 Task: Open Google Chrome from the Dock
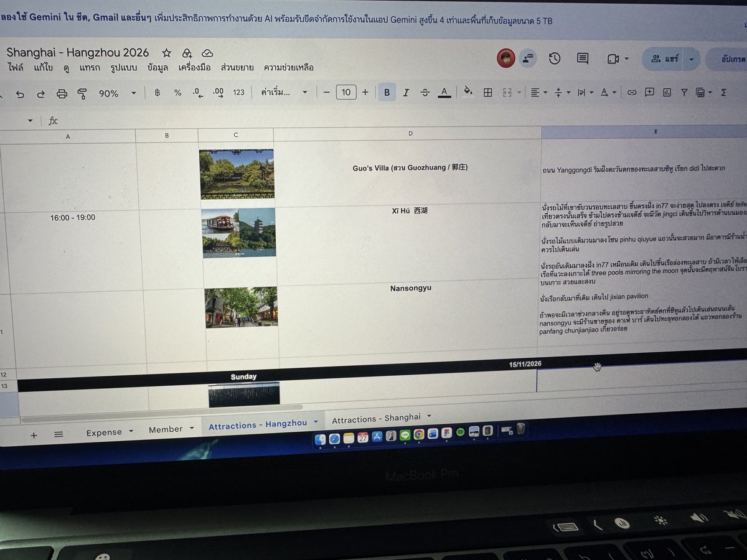click(419, 434)
